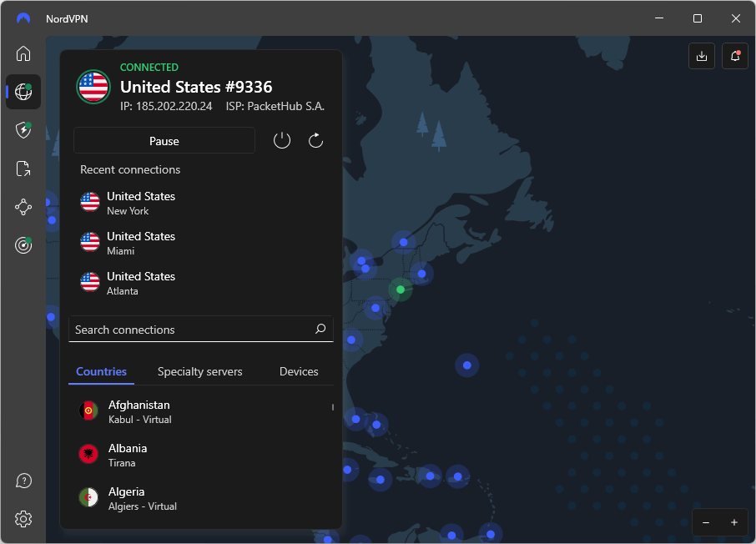Switch to the Devices tab
This screenshot has height=544, width=756.
pos(299,371)
